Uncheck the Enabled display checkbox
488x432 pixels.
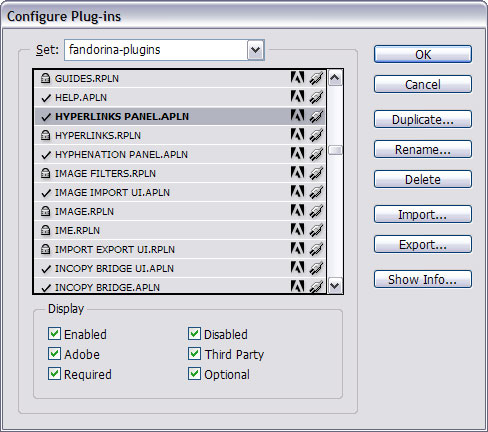click(x=54, y=334)
